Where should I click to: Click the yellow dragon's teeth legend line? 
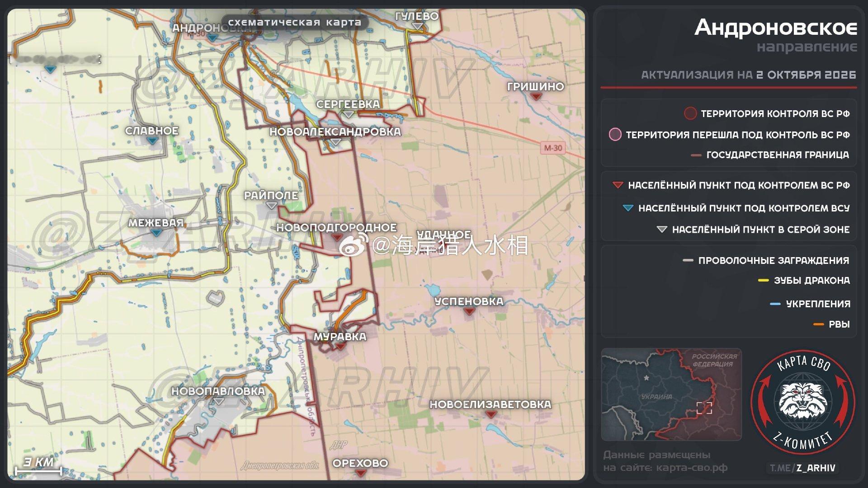[763, 281]
